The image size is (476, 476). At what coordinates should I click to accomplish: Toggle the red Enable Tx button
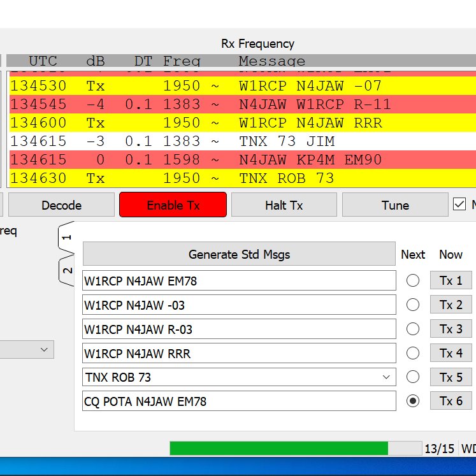pos(173,205)
